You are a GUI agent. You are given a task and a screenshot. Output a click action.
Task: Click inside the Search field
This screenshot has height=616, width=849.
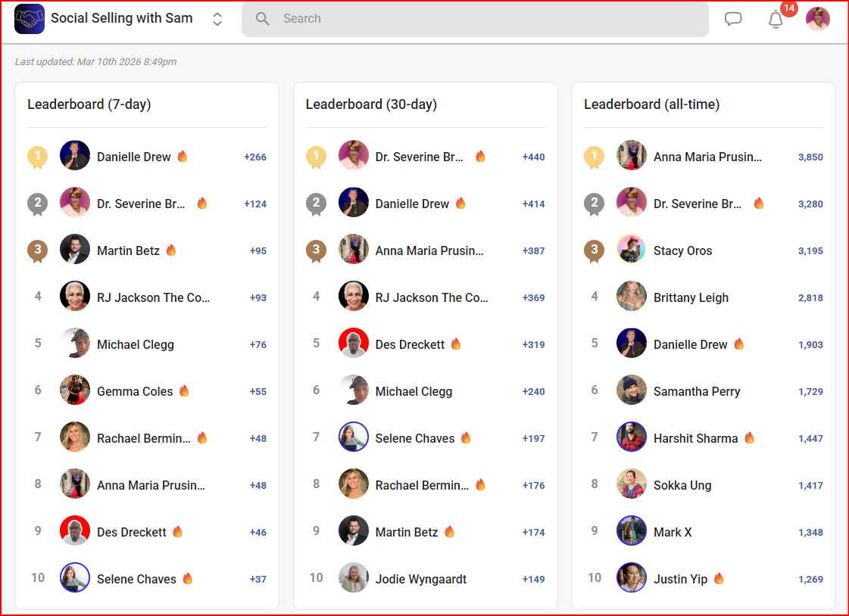[x=485, y=19]
